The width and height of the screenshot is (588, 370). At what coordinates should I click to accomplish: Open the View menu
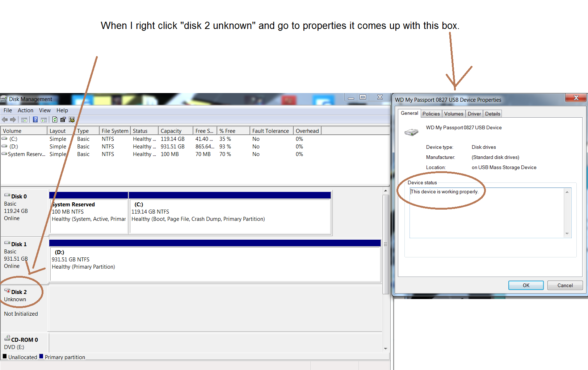click(45, 110)
